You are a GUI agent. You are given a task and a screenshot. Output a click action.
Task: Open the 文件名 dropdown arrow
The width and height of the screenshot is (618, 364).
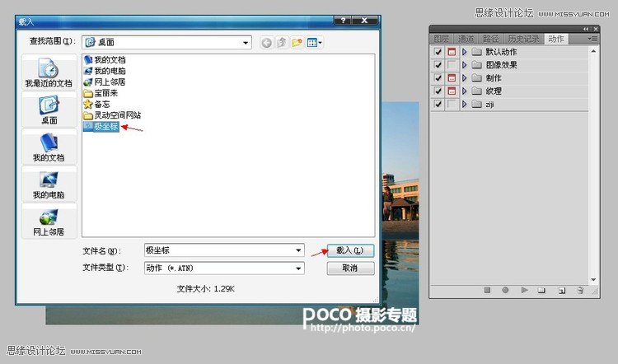[298, 250]
